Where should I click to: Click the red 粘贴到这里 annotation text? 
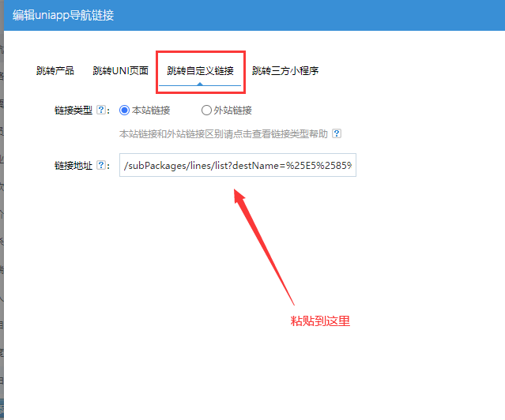point(320,321)
